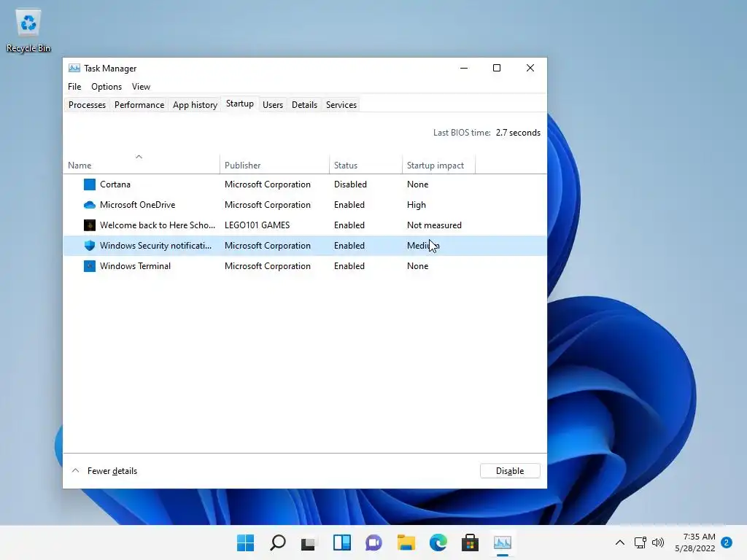
Task: Switch to the Performance tab
Action: [x=139, y=105]
